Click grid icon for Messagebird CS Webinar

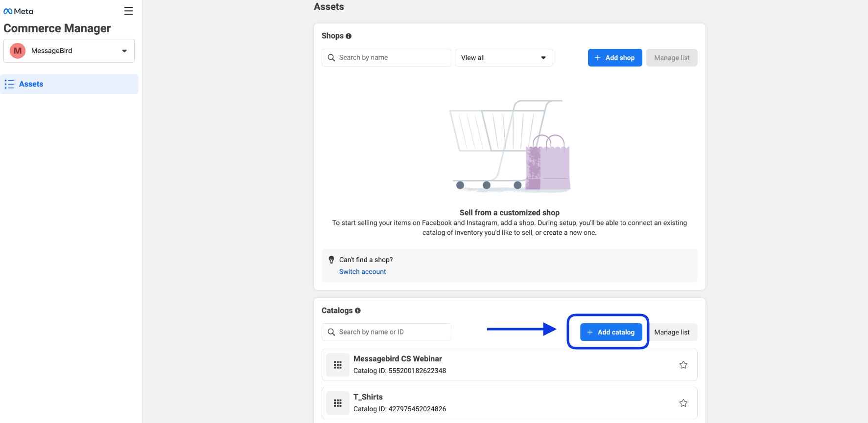(x=337, y=365)
